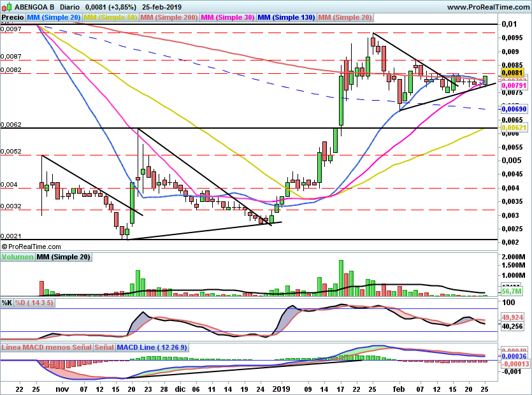Viewport: 532px width, 395px height.
Task: Click the red -0,00013 MACD histogram tag
Action: coord(515,364)
